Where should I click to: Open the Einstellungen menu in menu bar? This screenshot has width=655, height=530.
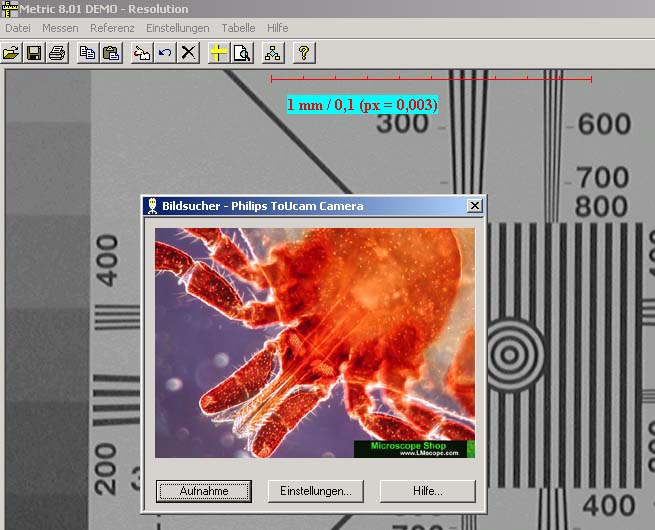point(178,28)
